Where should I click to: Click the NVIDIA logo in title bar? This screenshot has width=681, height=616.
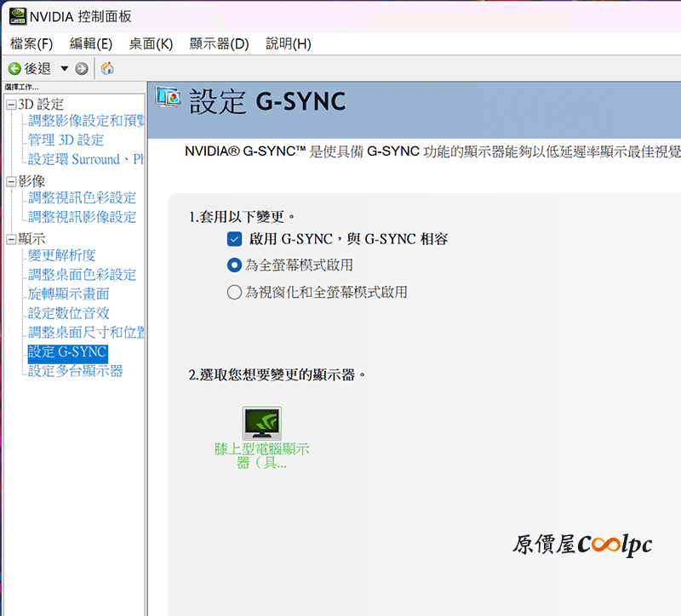[x=18, y=16]
